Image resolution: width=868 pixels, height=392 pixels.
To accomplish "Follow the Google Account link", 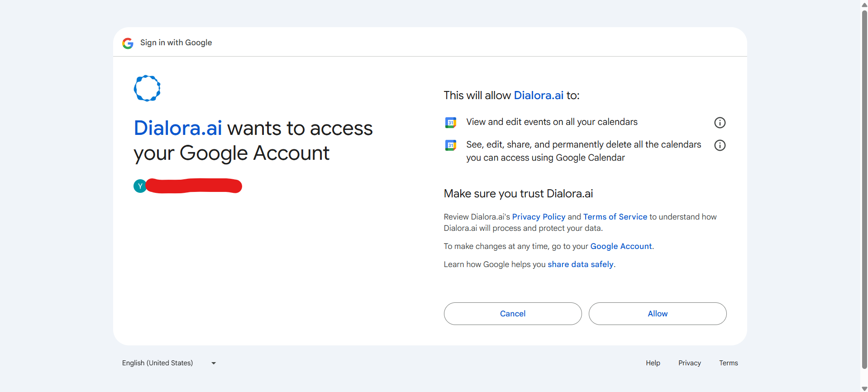I will (x=621, y=246).
